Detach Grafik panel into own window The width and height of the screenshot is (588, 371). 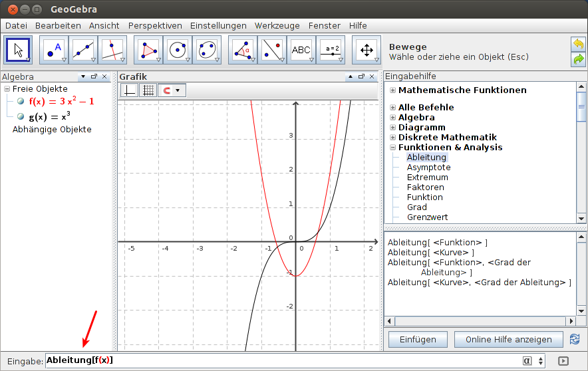pos(361,76)
